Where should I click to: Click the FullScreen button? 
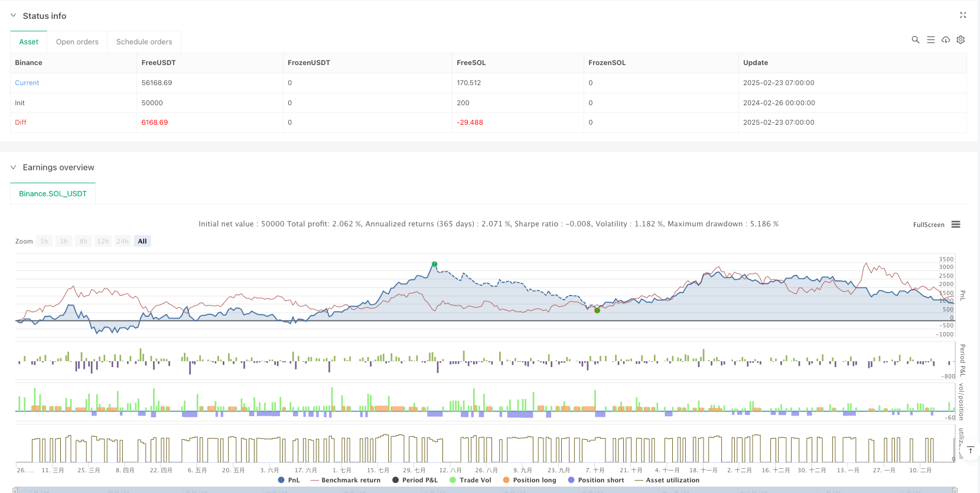click(x=928, y=225)
